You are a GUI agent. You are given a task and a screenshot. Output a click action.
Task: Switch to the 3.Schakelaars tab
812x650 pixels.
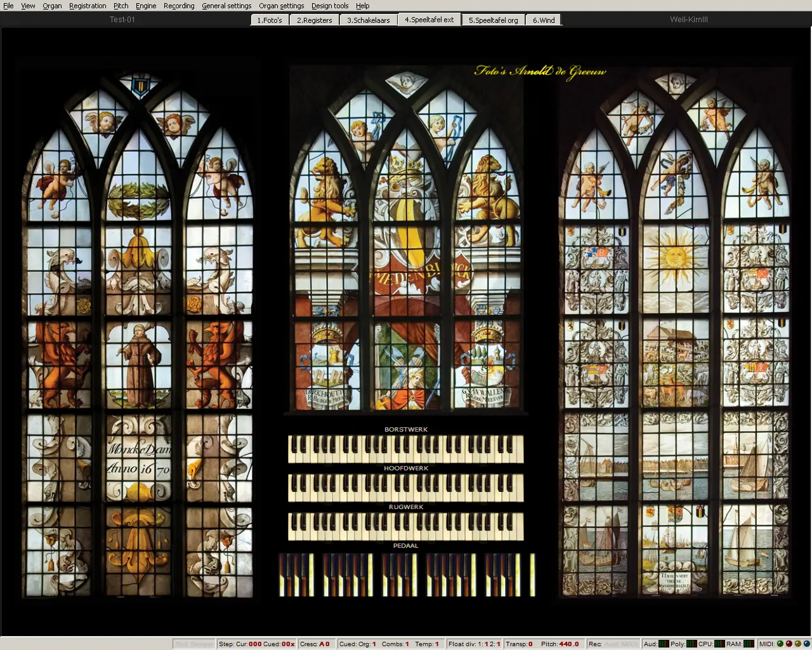click(x=368, y=20)
